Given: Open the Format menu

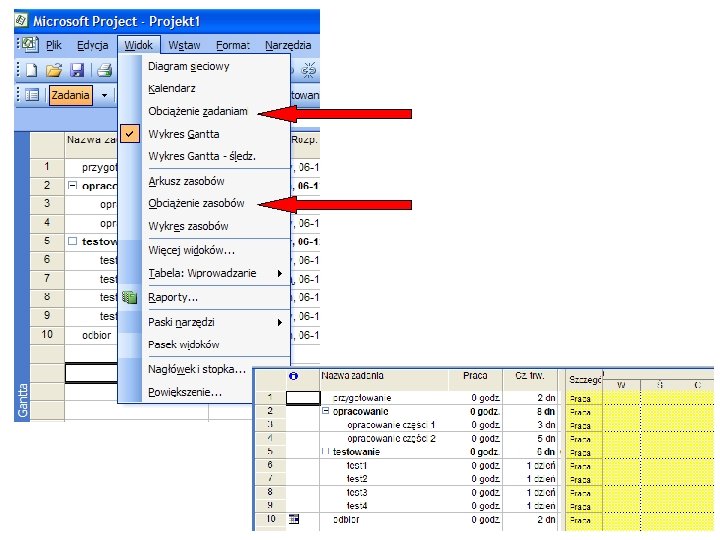Looking at the screenshot, I should point(233,45).
